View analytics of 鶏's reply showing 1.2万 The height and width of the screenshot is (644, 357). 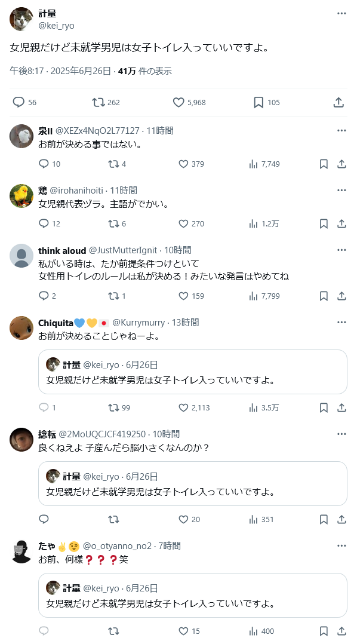tap(253, 224)
